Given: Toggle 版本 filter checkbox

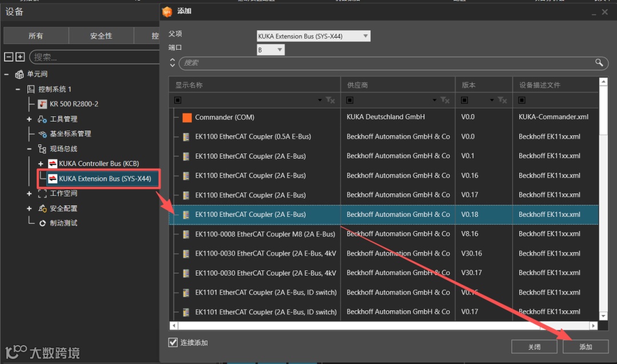Looking at the screenshot, I should point(464,100).
